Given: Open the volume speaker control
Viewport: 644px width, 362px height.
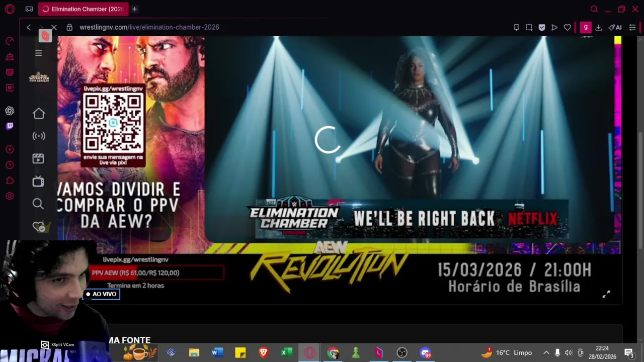Looking at the screenshot, I should (569, 352).
